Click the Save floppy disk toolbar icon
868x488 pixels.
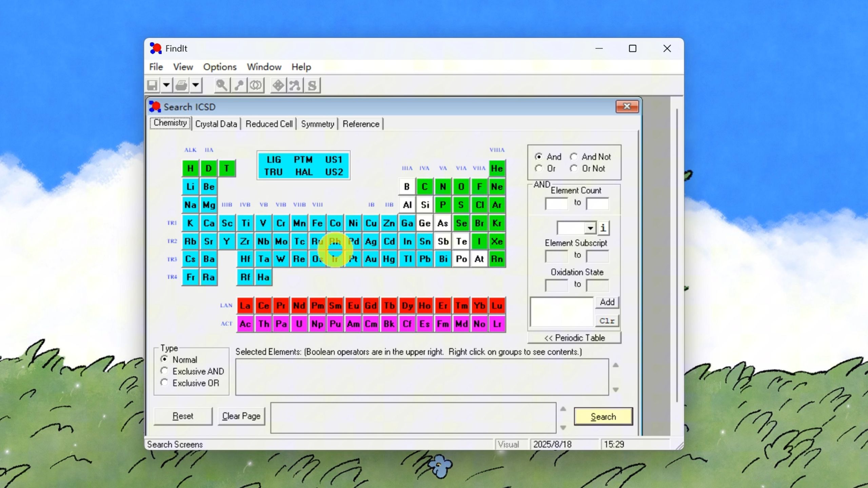point(153,85)
